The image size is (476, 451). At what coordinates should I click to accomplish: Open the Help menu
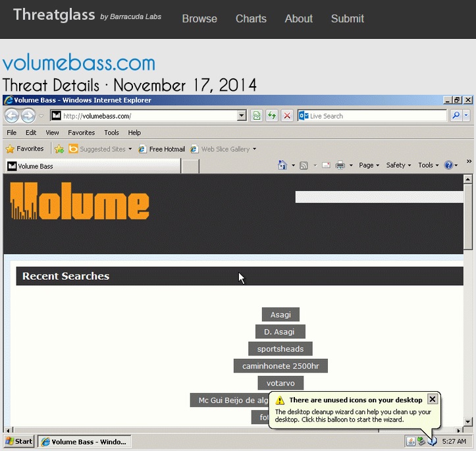(134, 132)
